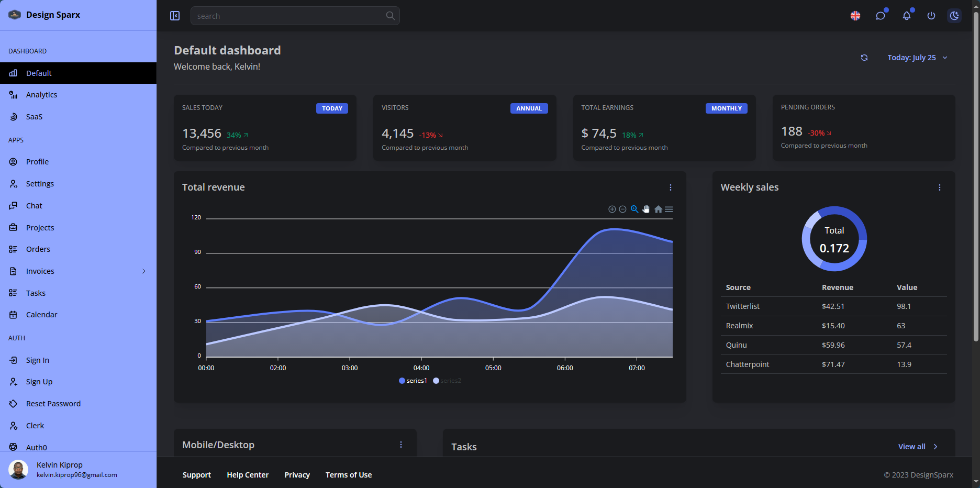Open the language selector flag icon
Viewport: 980px width, 488px height.
pos(855,16)
